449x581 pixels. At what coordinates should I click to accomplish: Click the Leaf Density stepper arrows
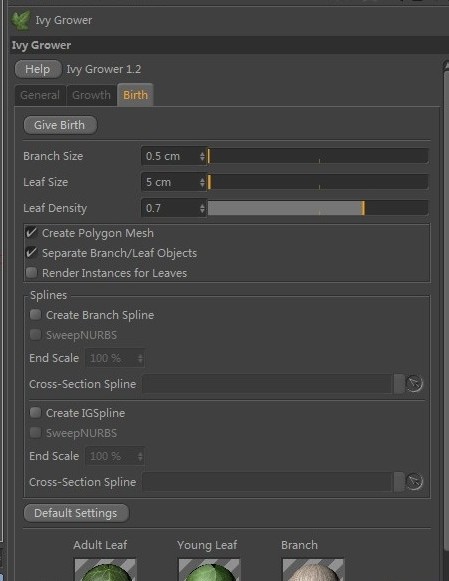202,208
